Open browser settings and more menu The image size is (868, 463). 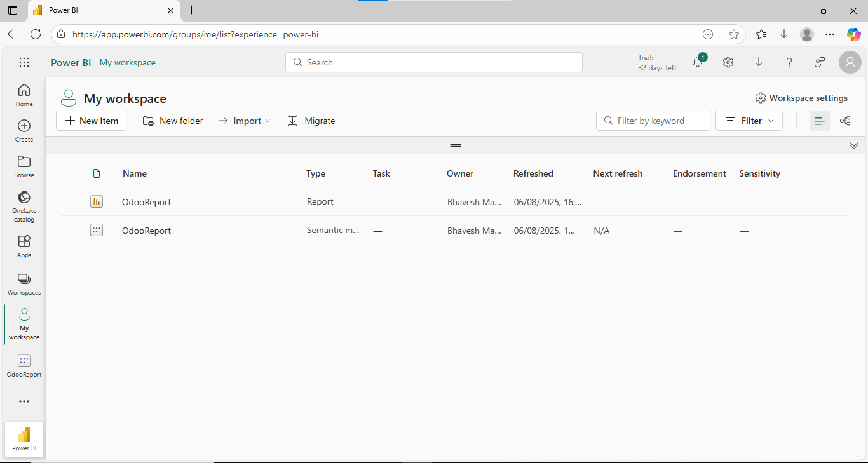[x=830, y=34]
